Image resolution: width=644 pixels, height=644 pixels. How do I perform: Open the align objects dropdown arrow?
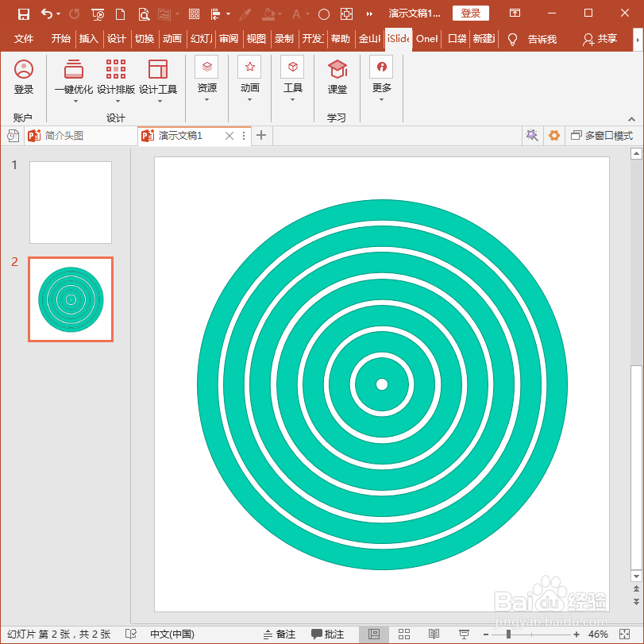pyautogui.click(x=229, y=14)
